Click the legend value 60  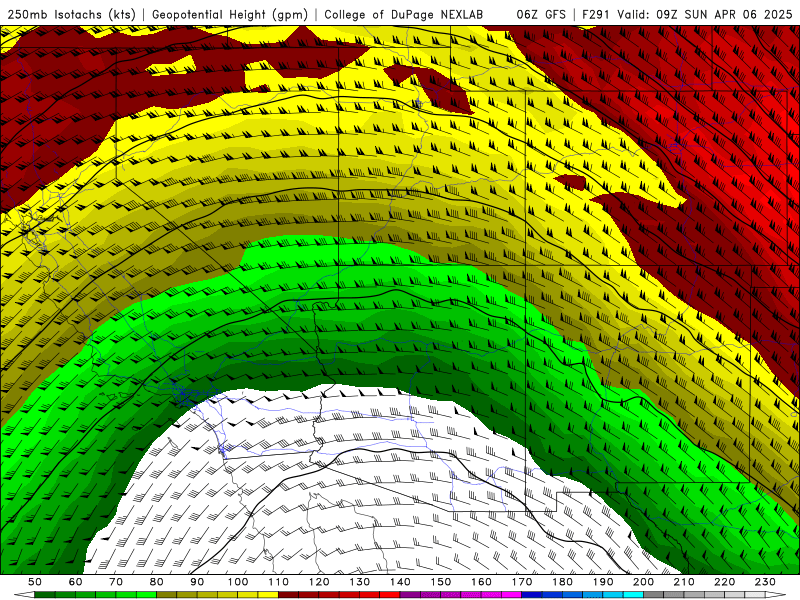(76, 582)
